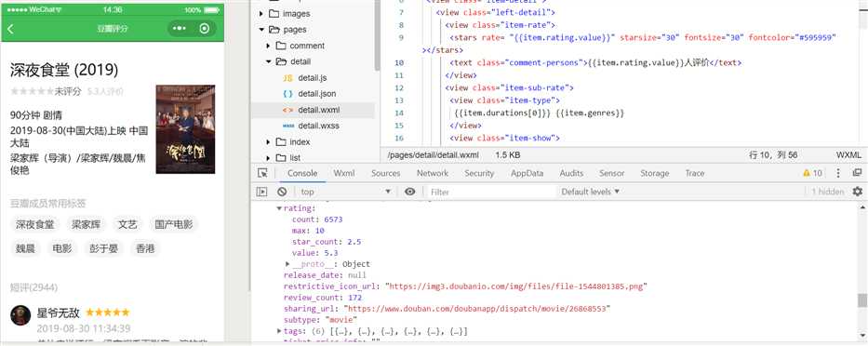Switch to the Wxml tab
Screen dimensions: 868x346
[x=344, y=173]
